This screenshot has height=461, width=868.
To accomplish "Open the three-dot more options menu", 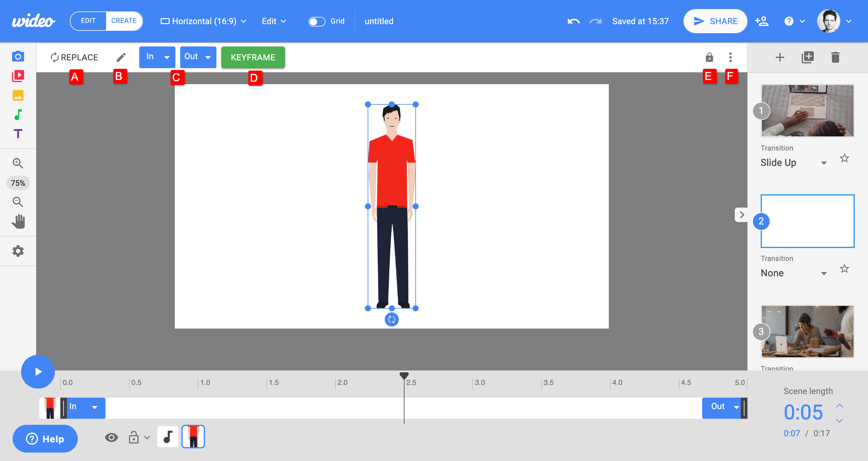I will click(730, 57).
